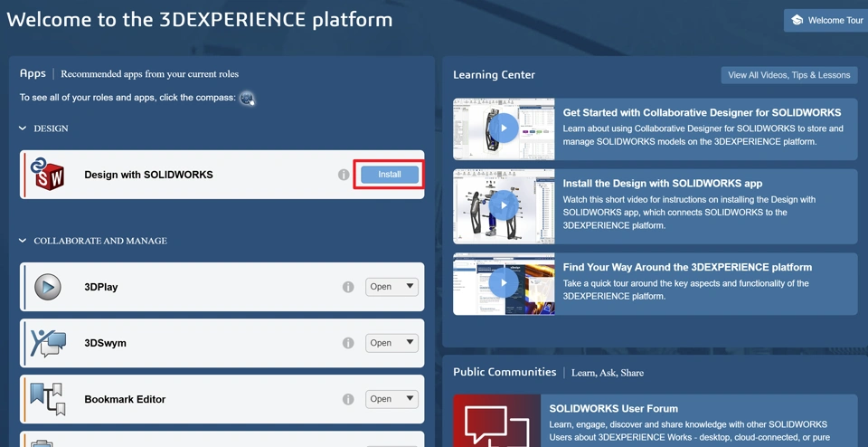This screenshot has height=447, width=868.
Task: Open info icon for Bookmark Editor
Action: pyautogui.click(x=348, y=399)
